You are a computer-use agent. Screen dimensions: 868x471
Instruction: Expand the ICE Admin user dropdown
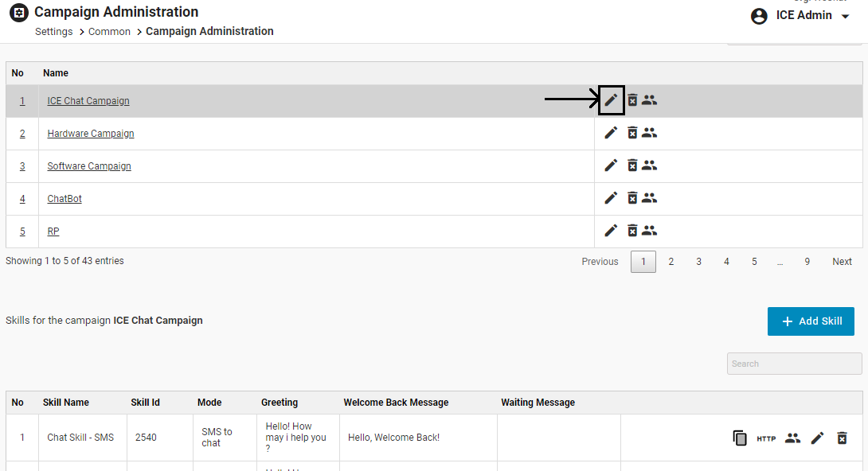click(846, 17)
